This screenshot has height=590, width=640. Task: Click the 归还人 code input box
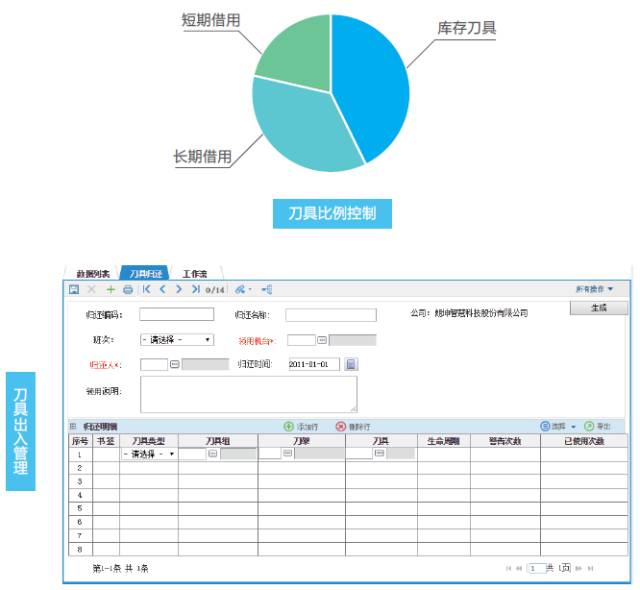[154, 364]
